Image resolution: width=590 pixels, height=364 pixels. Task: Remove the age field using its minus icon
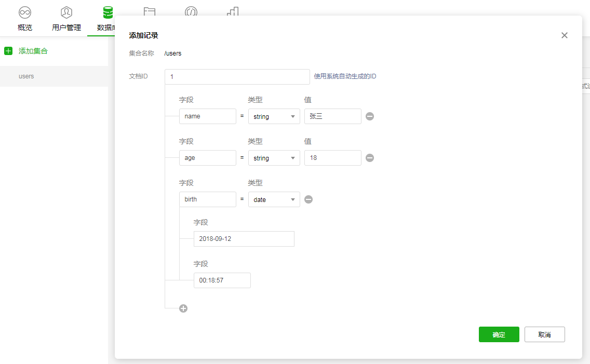pos(370,158)
